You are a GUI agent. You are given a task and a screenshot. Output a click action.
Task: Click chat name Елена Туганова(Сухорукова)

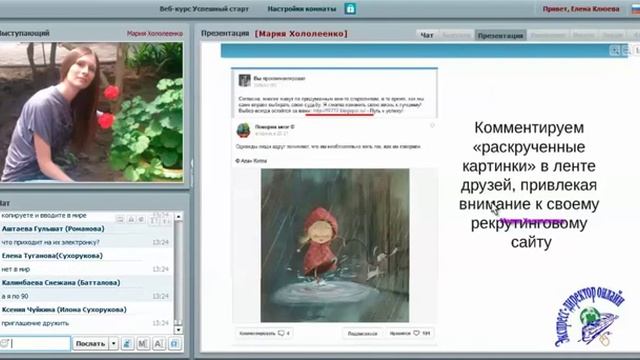pyautogui.click(x=52, y=256)
